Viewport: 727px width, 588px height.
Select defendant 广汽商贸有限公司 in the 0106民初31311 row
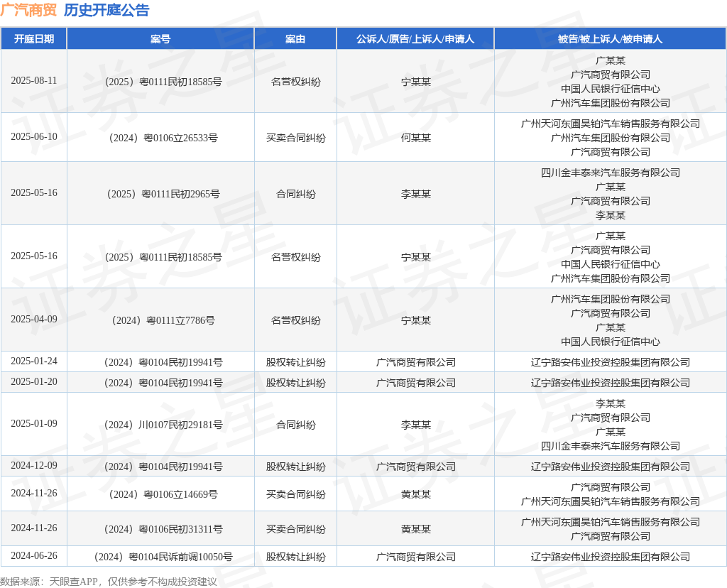pyautogui.click(x=610, y=536)
